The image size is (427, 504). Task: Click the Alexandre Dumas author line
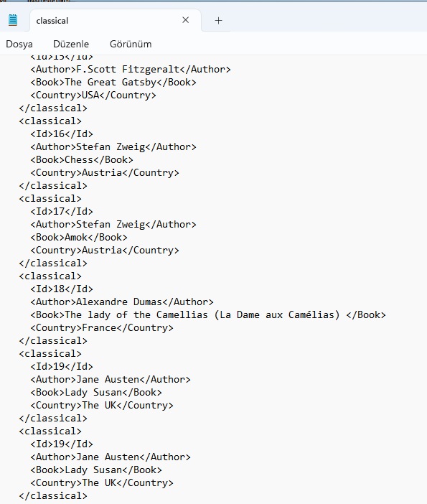[122, 302]
